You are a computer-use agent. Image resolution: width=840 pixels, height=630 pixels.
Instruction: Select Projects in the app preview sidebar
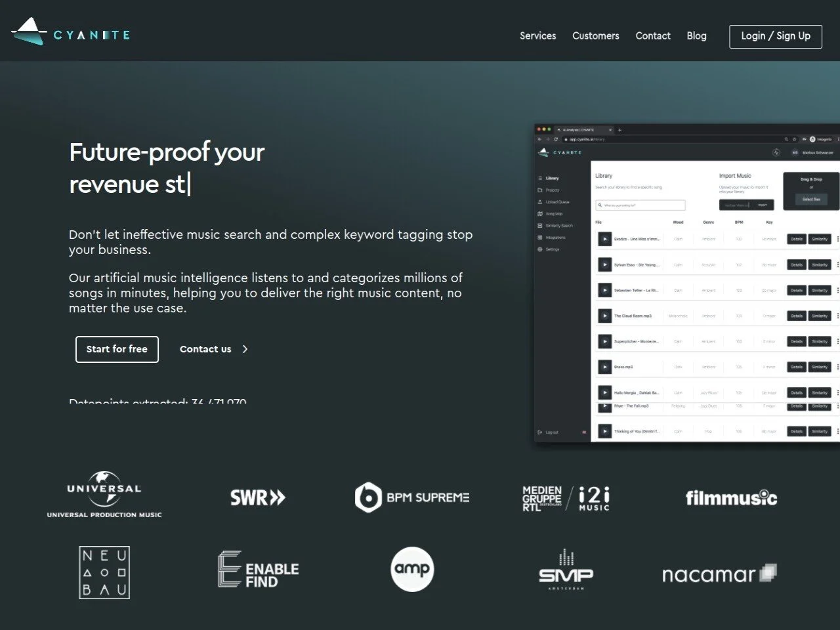549,190
